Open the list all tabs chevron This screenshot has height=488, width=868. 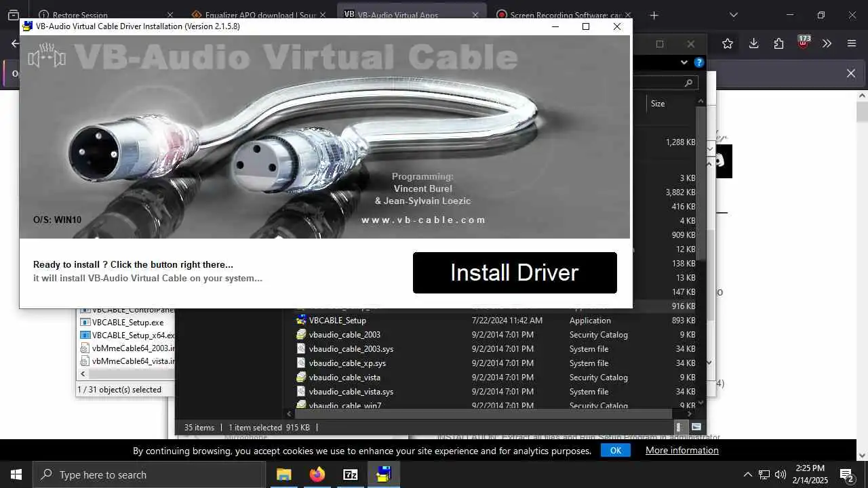coord(733,15)
